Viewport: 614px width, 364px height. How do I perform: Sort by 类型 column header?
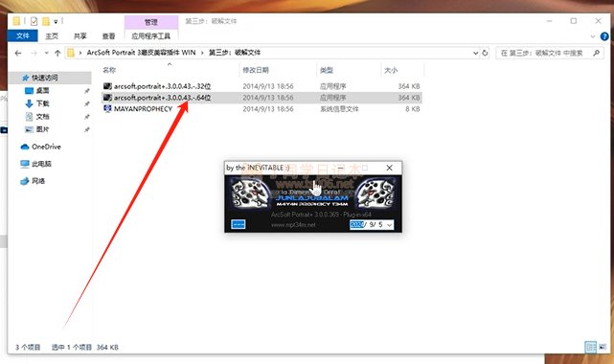(x=327, y=70)
